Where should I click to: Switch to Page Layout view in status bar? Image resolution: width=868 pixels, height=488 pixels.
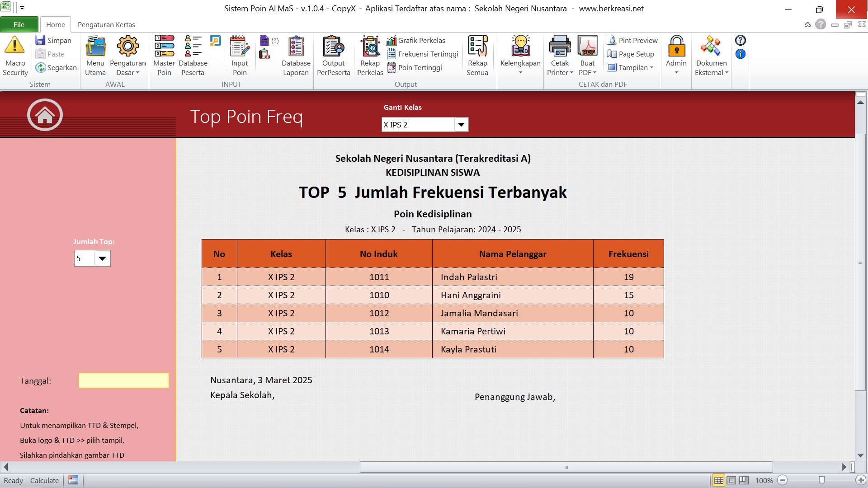[731, 480]
